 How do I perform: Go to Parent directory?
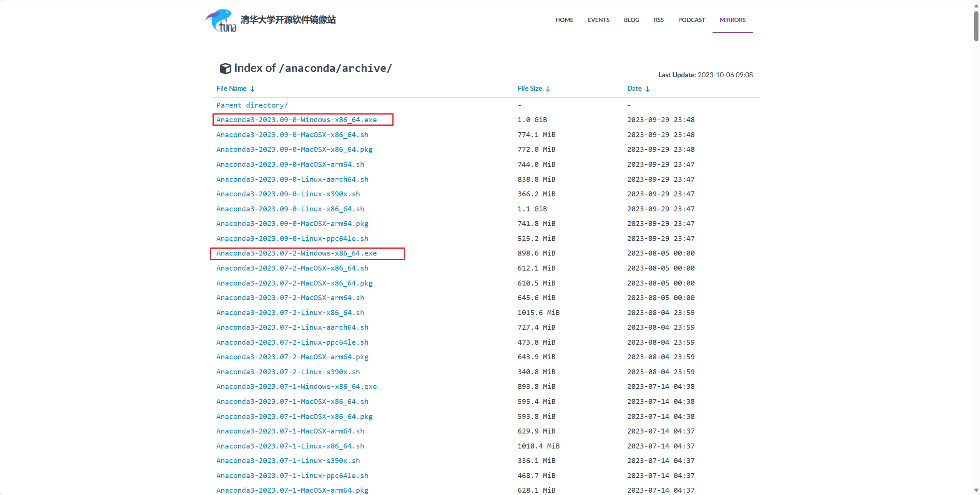252,105
